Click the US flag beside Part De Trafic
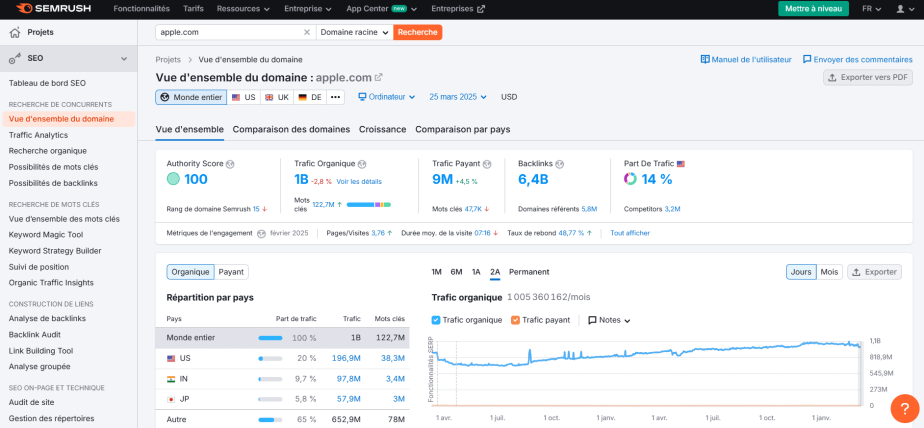Image resolution: width=924 pixels, height=428 pixels. click(681, 164)
